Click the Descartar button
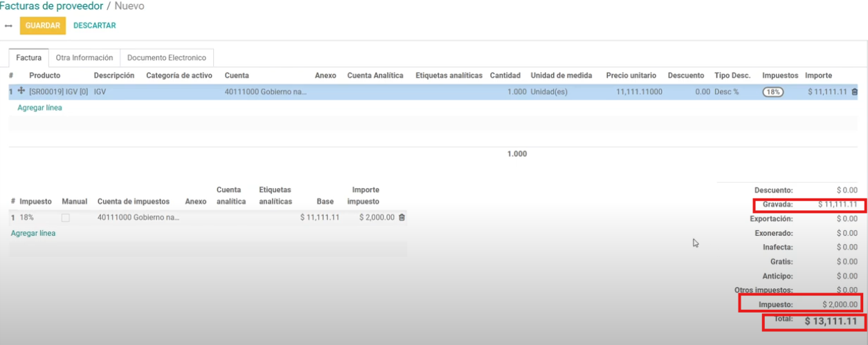This screenshot has width=868, height=345. coord(95,26)
